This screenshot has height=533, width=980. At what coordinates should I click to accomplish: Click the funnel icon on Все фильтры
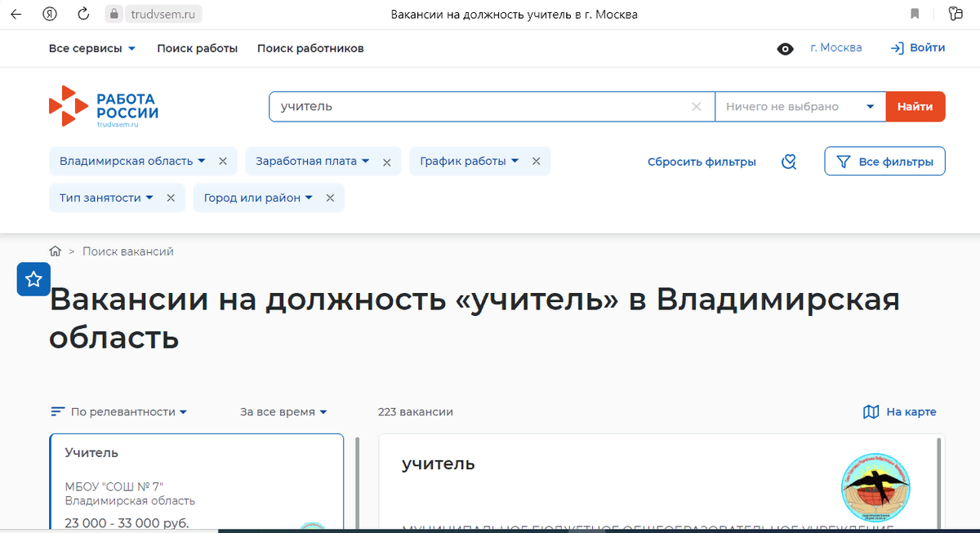pos(843,161)
